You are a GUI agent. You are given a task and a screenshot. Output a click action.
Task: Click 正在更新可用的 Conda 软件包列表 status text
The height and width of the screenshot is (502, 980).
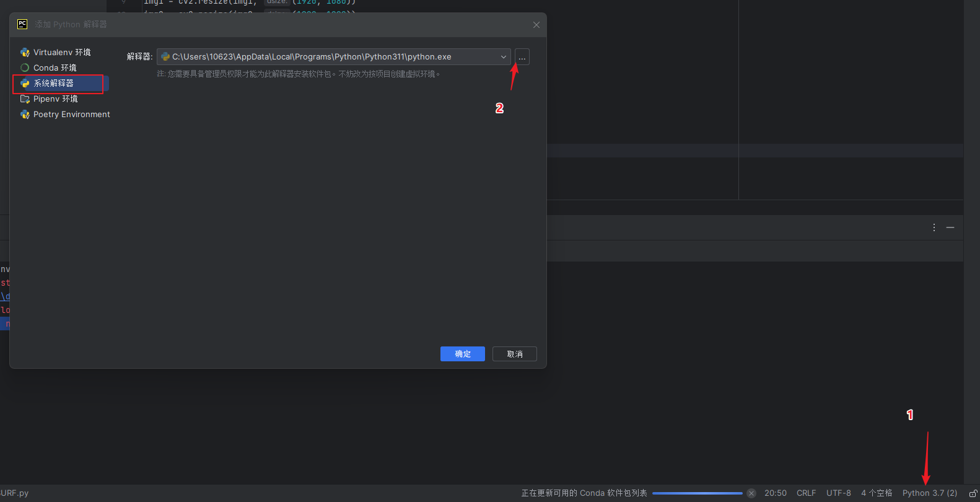584,493
